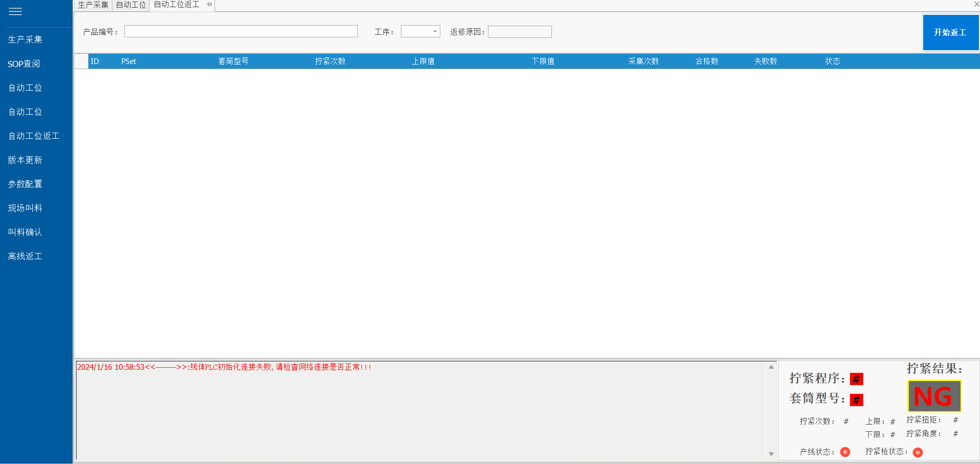980x464 pixels.
Task: Click the PLC connection failed log message
Action: [x=224, y=367]
